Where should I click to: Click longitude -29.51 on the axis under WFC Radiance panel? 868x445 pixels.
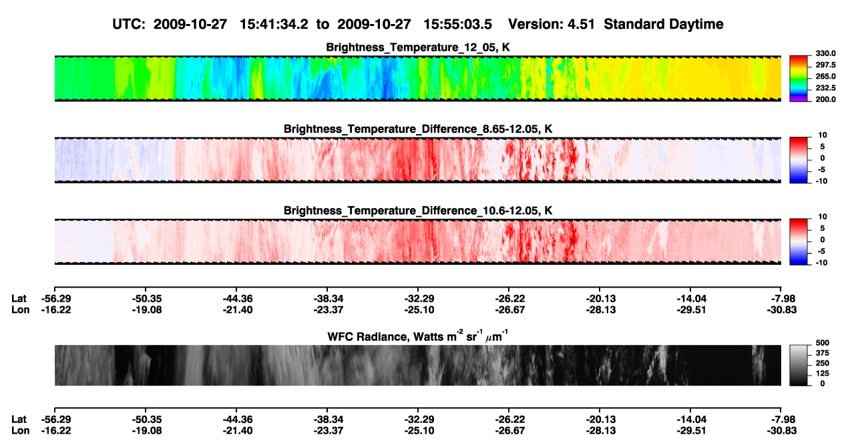690,430
